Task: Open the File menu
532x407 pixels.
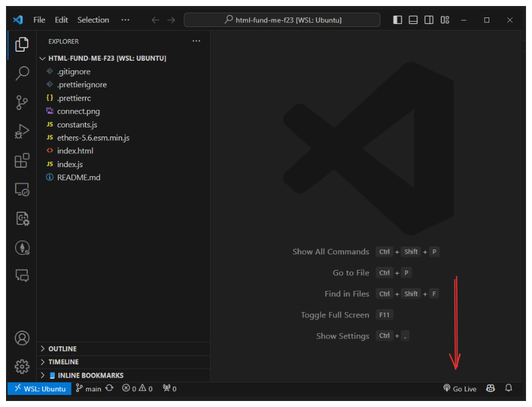Action: 39,20
